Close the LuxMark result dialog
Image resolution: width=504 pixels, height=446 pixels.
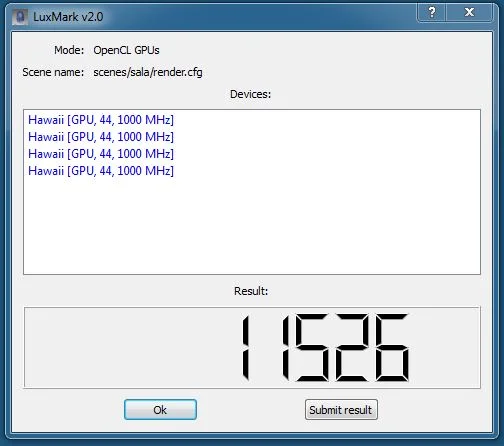pyautogui.click(x=469, y=13)
